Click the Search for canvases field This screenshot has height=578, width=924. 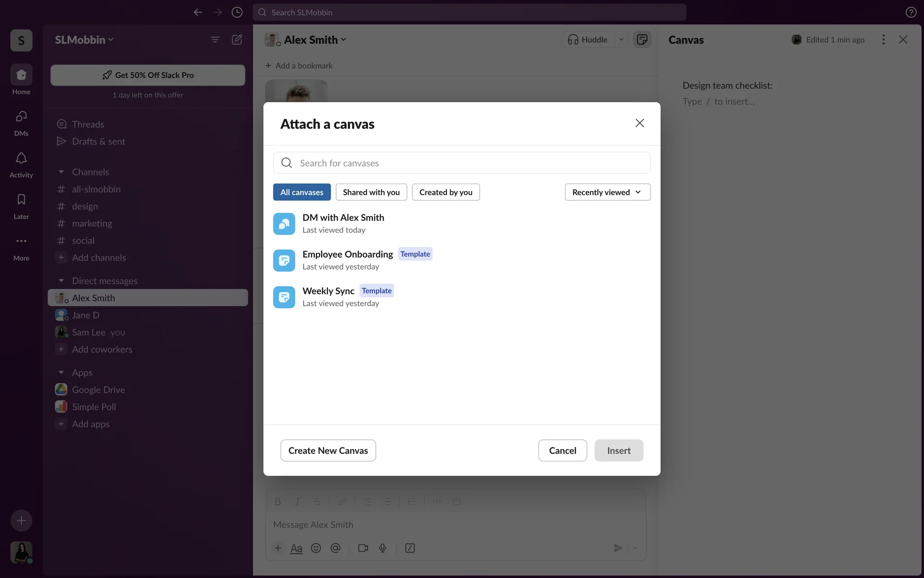pyautogui.click(x=462, y=163)
